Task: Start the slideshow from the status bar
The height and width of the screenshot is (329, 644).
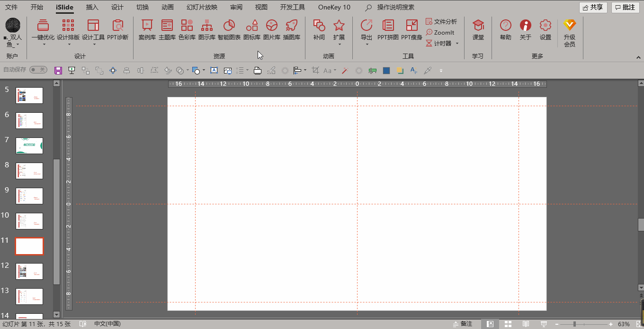Action: [544, 324]
